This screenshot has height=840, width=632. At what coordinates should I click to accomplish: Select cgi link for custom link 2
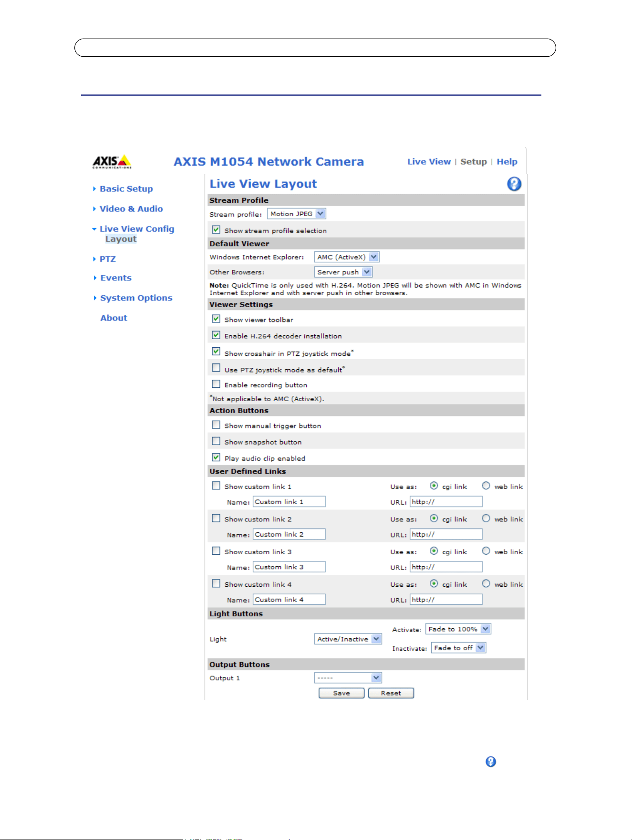coord(434,519)
